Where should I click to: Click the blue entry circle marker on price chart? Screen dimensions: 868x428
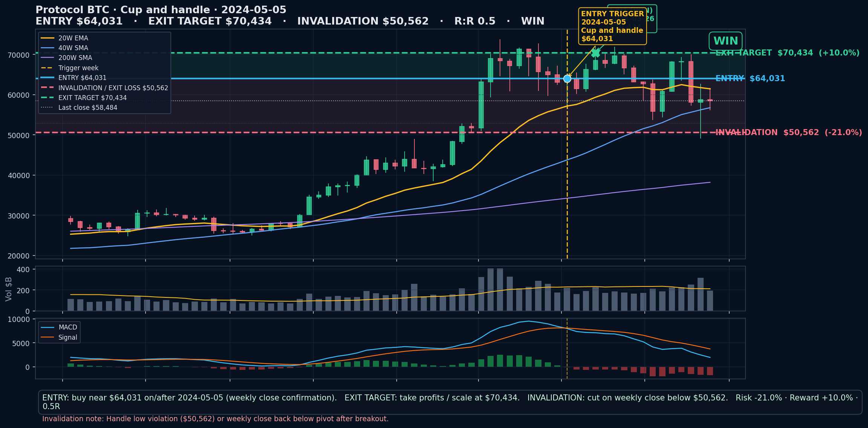coord(567,79)
